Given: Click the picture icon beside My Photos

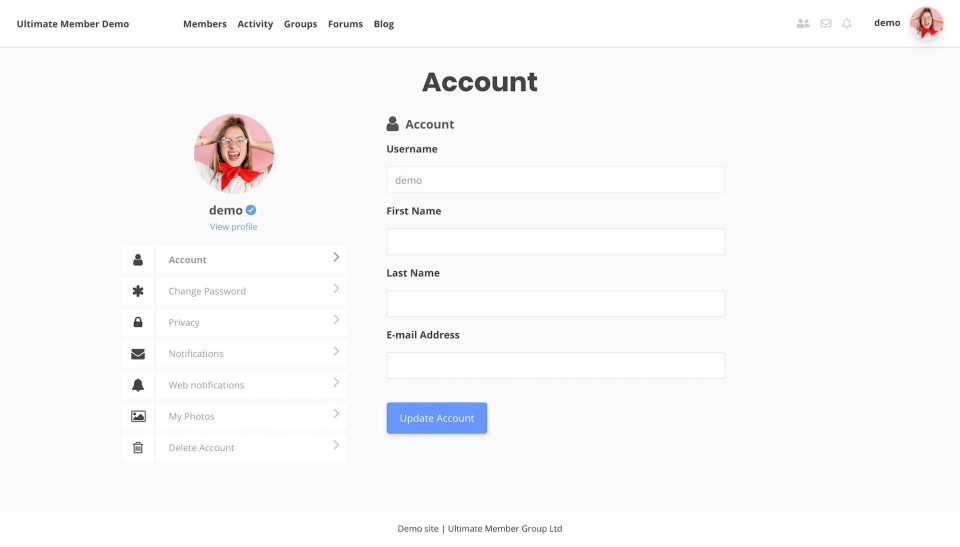Looking at the screenshot, I should [138, 416].
